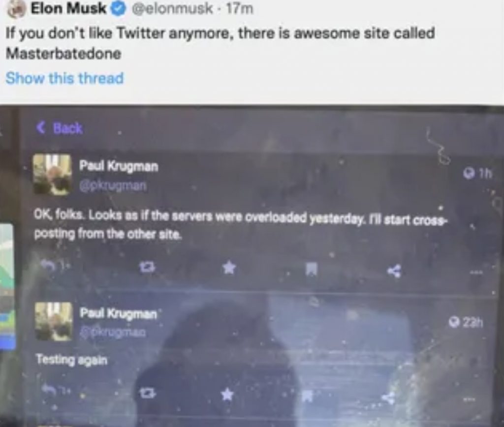Open Paul Krugman avatar on first post

(52, 175)
